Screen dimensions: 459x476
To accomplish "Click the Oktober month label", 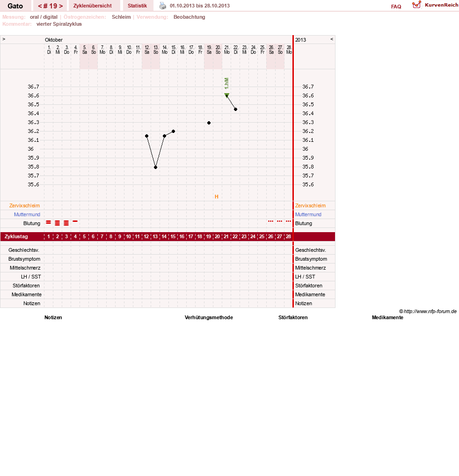I will point(54,40).
